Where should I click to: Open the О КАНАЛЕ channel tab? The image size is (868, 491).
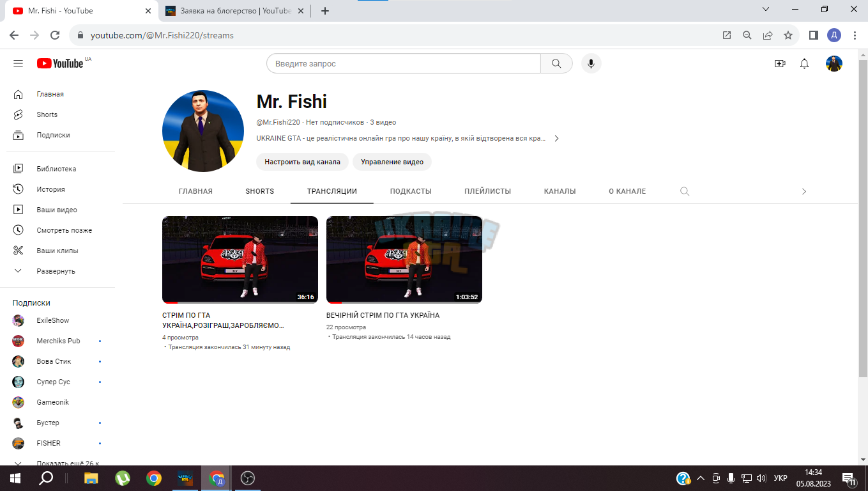[627, 191]
